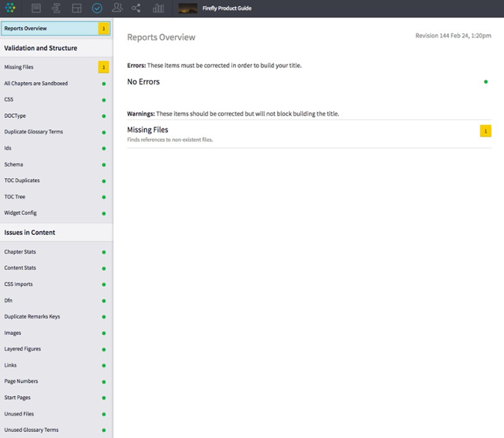Toggle the green status dot next to CSS
This screenshot has height=438, width=504.
pyautogui.click(x=103, y=99)
